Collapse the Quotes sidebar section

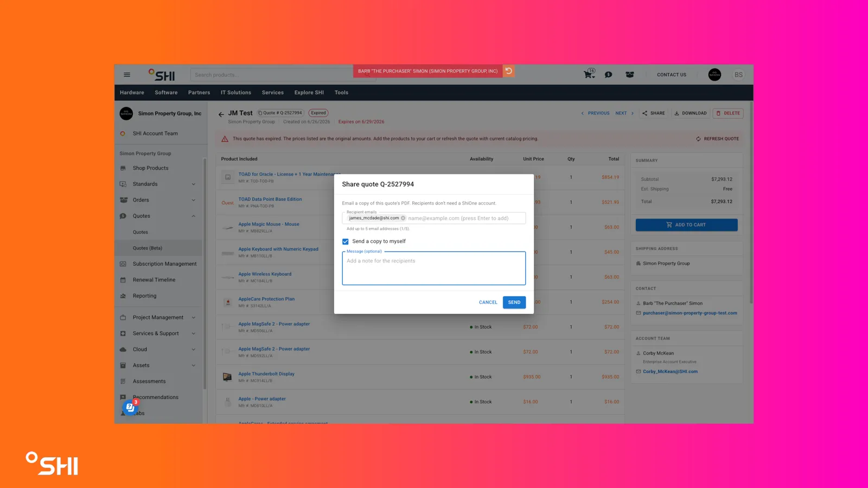tap(194, 216)
